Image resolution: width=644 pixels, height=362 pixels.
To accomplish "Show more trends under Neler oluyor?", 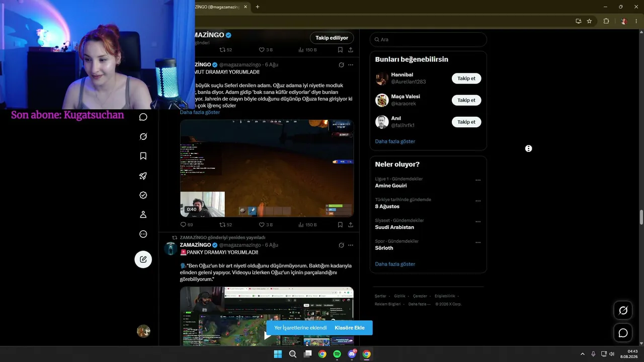I will point(395,264).
